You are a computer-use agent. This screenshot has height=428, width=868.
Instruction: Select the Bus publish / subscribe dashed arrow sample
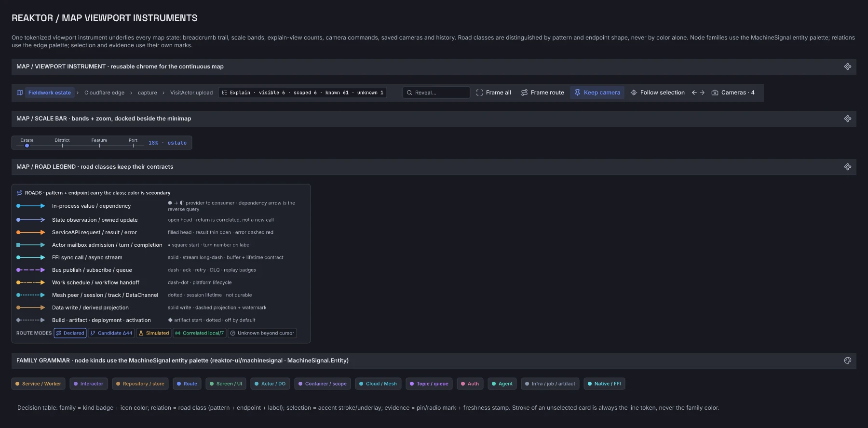pos(31,270)
